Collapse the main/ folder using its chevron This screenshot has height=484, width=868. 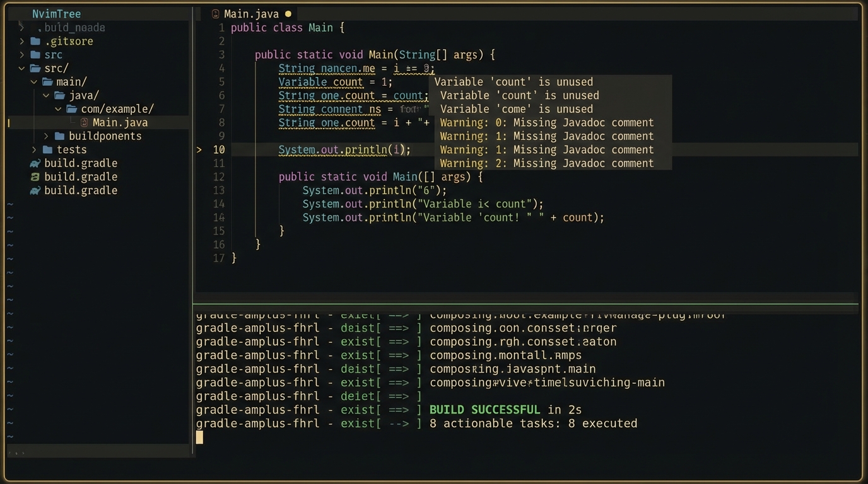[34, 82]
